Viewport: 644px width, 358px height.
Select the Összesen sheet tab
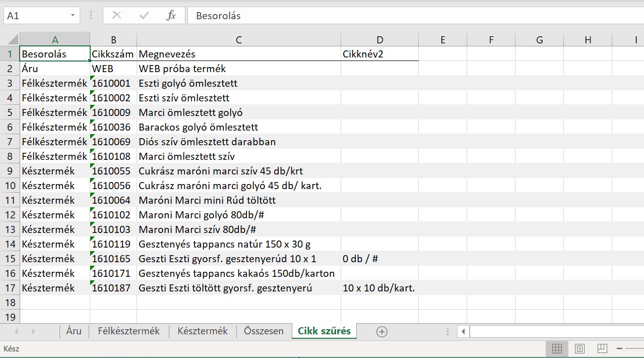point(264,331)
